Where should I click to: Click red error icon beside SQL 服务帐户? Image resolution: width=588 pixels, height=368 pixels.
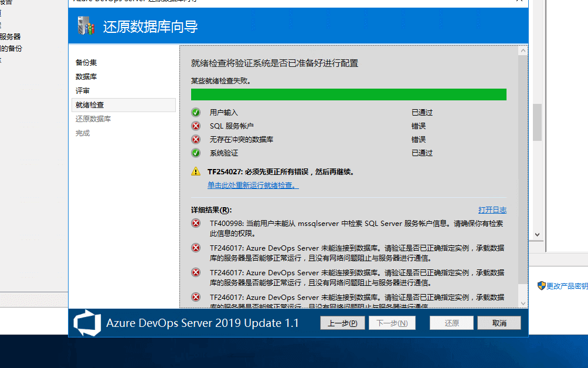coord(196,126)
